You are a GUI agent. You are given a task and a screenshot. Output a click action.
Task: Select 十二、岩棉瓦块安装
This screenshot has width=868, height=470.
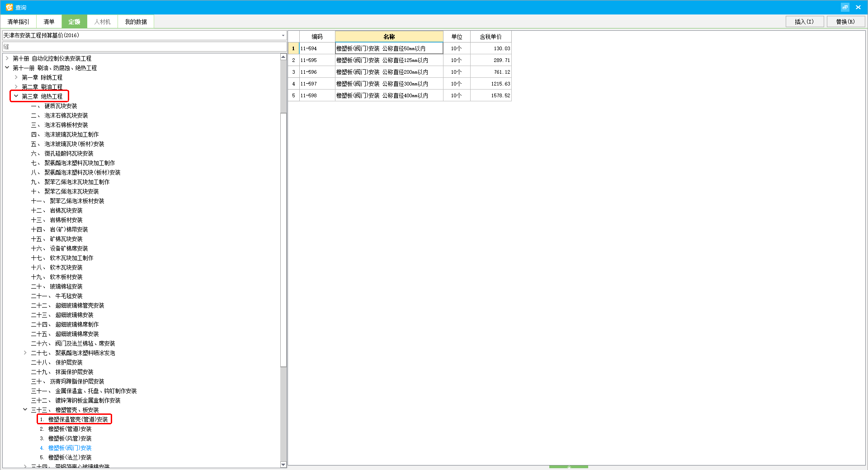pyautogui.click(x=57, y=210)
